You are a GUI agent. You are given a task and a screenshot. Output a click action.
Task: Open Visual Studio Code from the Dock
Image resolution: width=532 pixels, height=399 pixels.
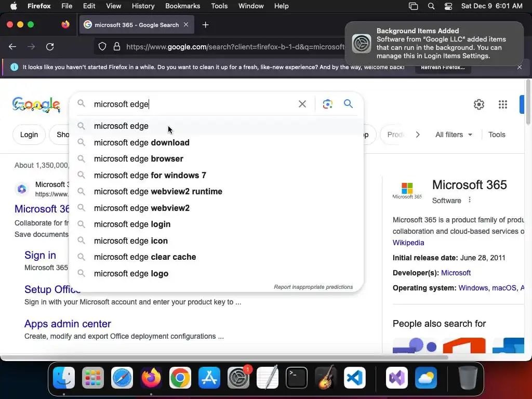[355, 378]
